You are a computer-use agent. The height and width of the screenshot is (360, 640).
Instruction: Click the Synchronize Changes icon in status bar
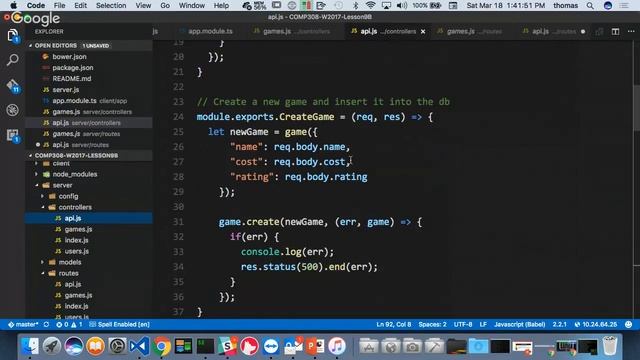[46, 324]
